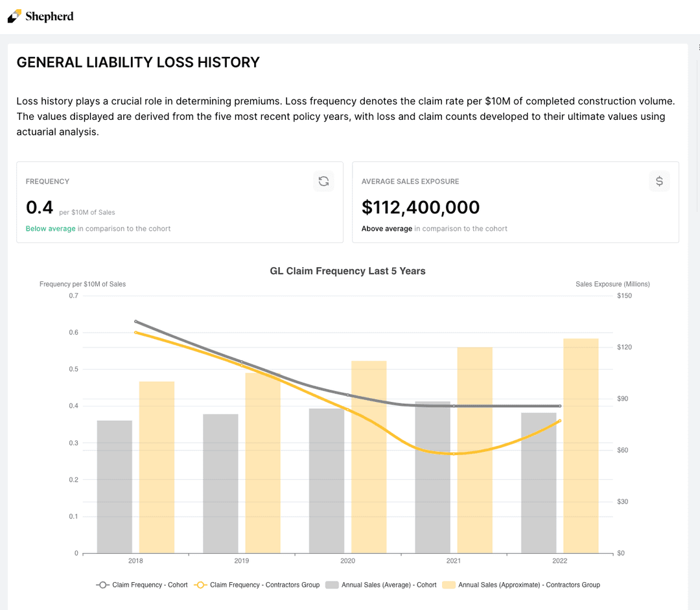The width and height of the screenshot is (700, 610).
Task: Click the 2020 yellow Contractors Group bar
Action: coord(369,457)
